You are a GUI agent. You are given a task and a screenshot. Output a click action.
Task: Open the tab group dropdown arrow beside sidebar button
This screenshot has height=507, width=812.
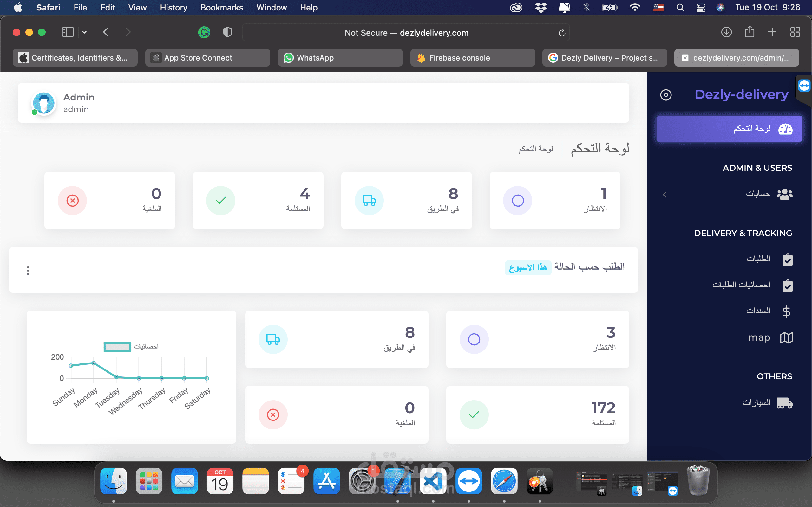[x=85, y=33]
